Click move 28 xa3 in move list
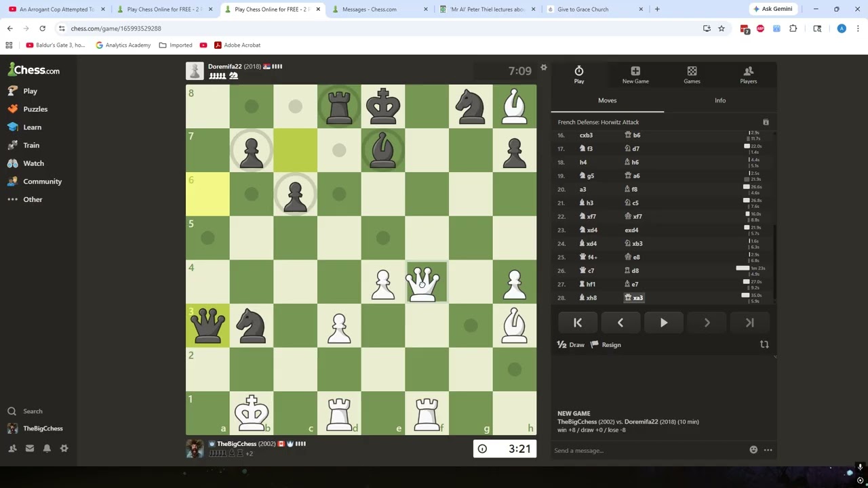This screenshot has width=868, height=488. [635, 298]
